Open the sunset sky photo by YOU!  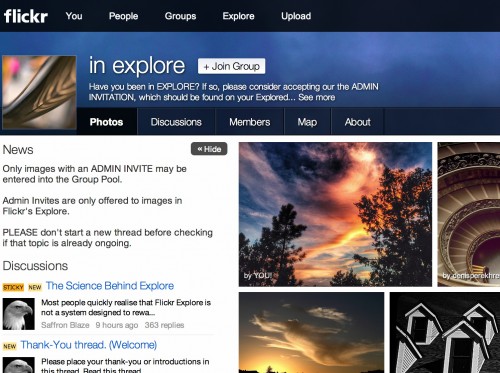(x=335, y=214)
